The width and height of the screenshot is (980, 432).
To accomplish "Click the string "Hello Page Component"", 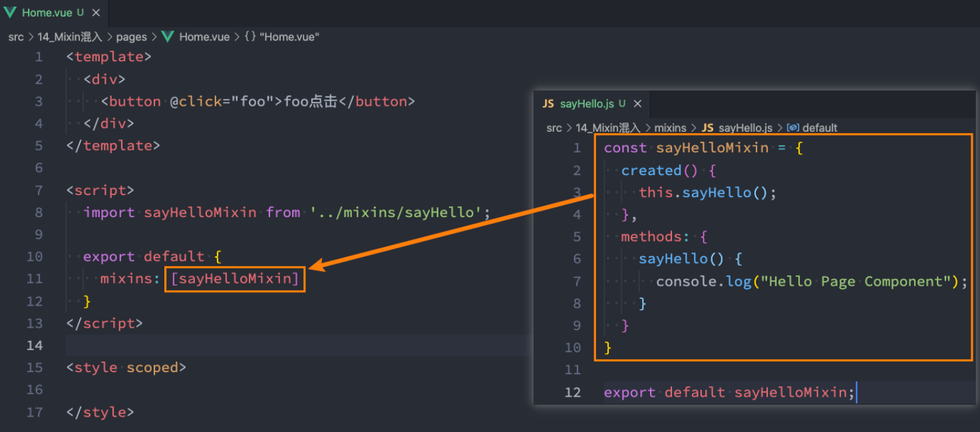I will (x=856, y=282).
